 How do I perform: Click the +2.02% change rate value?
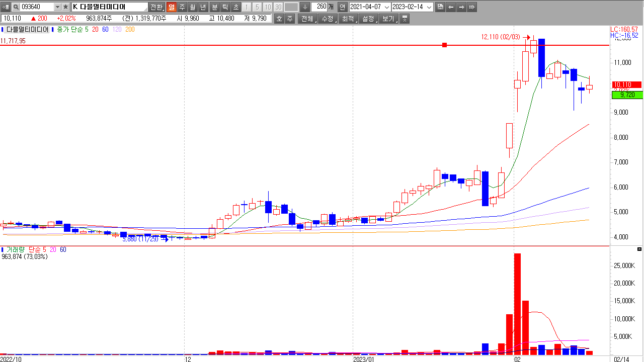coord(66,18)
